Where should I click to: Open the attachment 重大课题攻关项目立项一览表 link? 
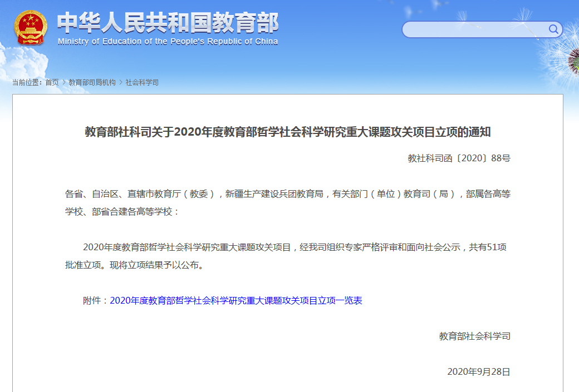point(236,301)
